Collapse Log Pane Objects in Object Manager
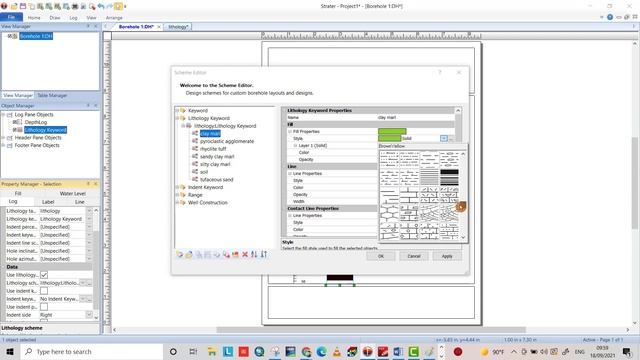Screen dimensions: 640x360 (4, 115)
